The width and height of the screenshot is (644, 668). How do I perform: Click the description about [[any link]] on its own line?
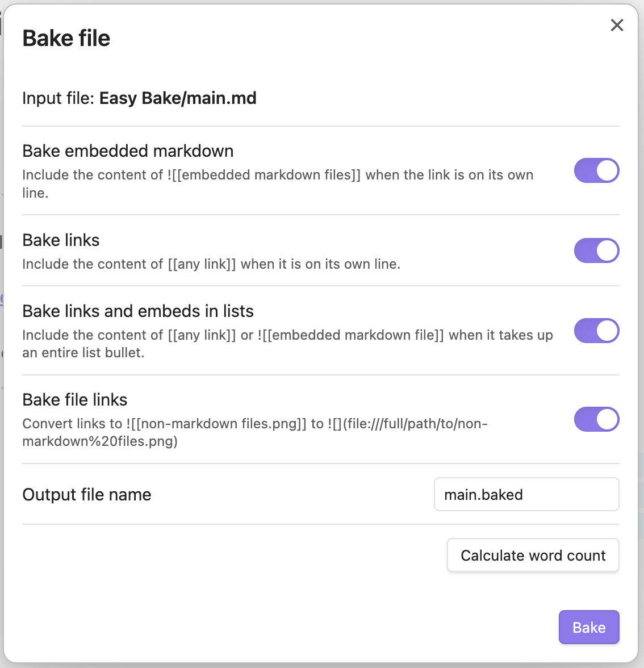tap(211, 264)
